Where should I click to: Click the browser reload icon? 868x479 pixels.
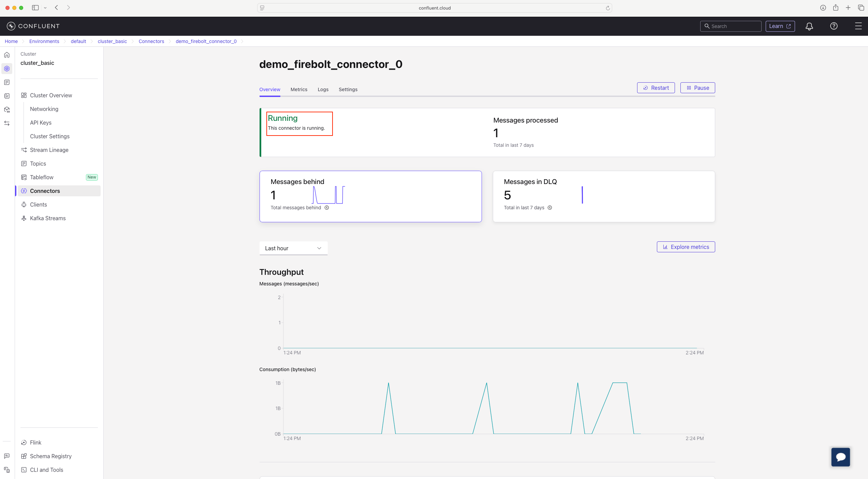click(x=607, y=8)
